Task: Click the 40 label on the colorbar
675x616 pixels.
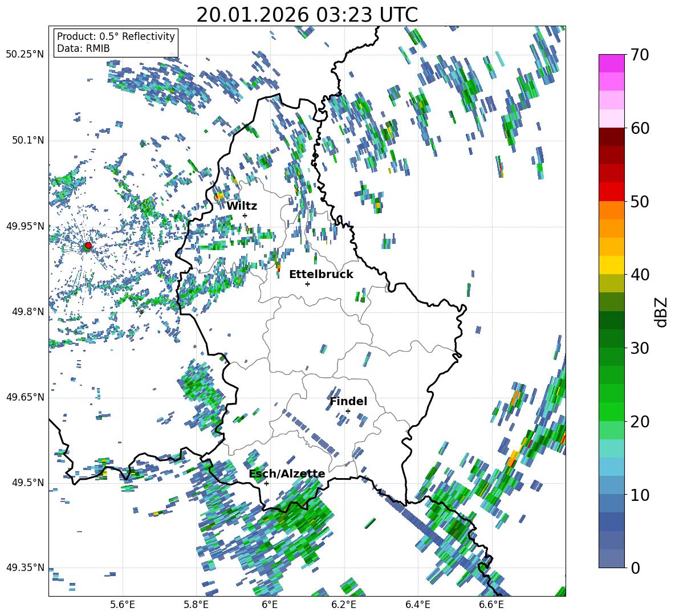Action: point(640,275)
